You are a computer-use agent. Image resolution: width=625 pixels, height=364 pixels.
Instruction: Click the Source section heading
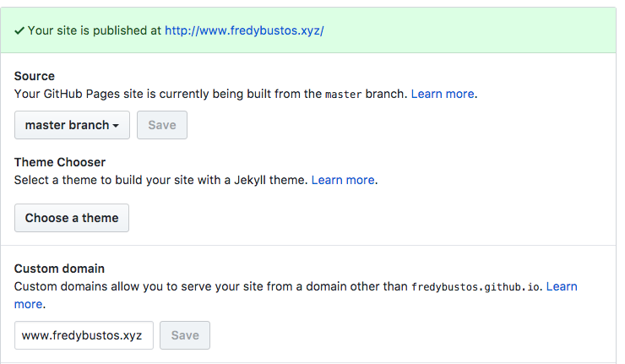click(35, 76)
